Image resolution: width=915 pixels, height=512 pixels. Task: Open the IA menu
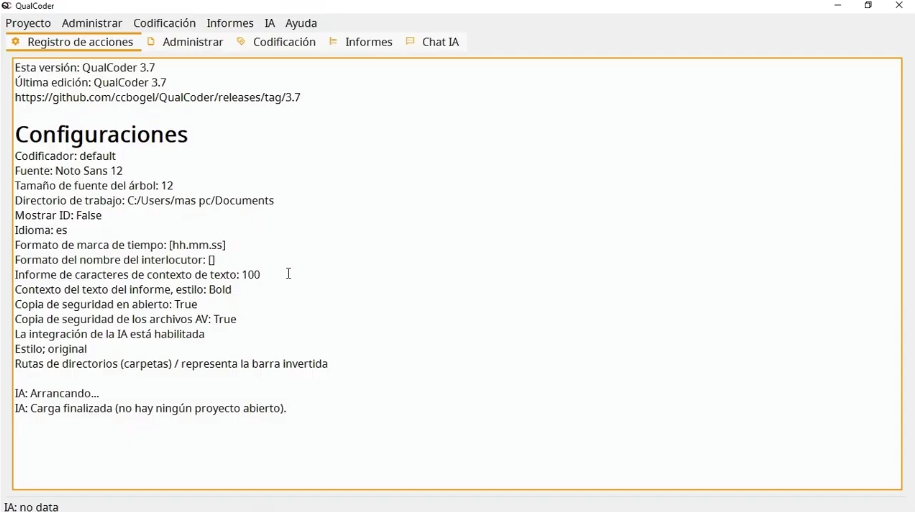click(x=270, y=23)
